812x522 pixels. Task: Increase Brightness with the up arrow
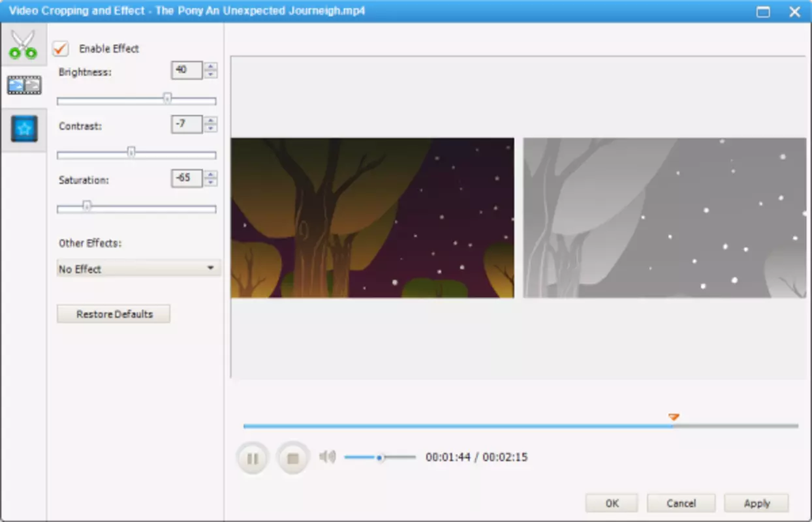[210, 67]
